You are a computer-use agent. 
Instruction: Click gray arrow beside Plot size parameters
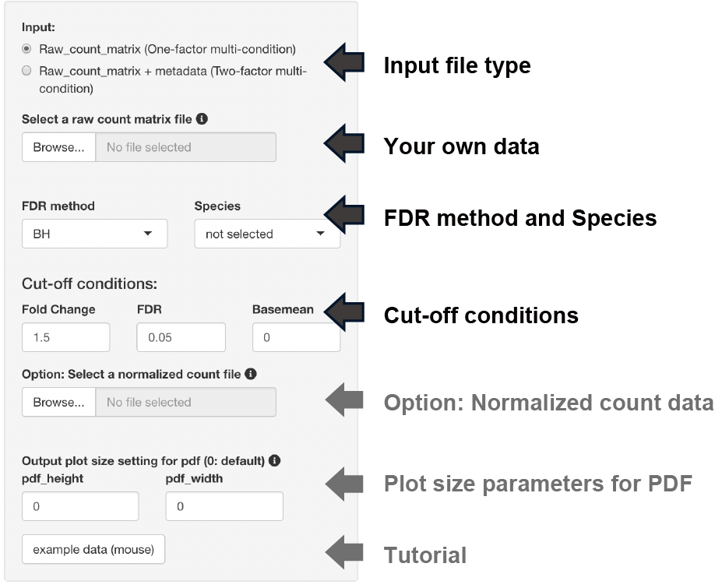(x=343, y=481)
